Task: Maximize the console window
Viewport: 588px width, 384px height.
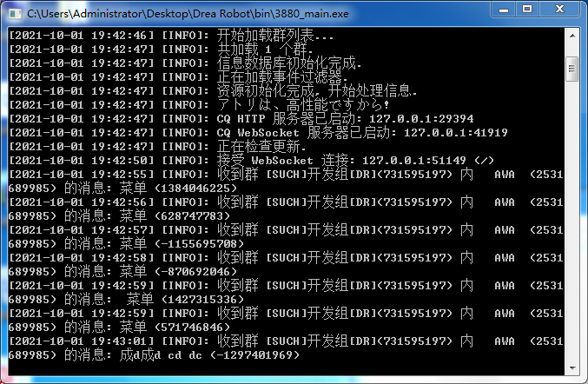Action: (x=527, y=10)
